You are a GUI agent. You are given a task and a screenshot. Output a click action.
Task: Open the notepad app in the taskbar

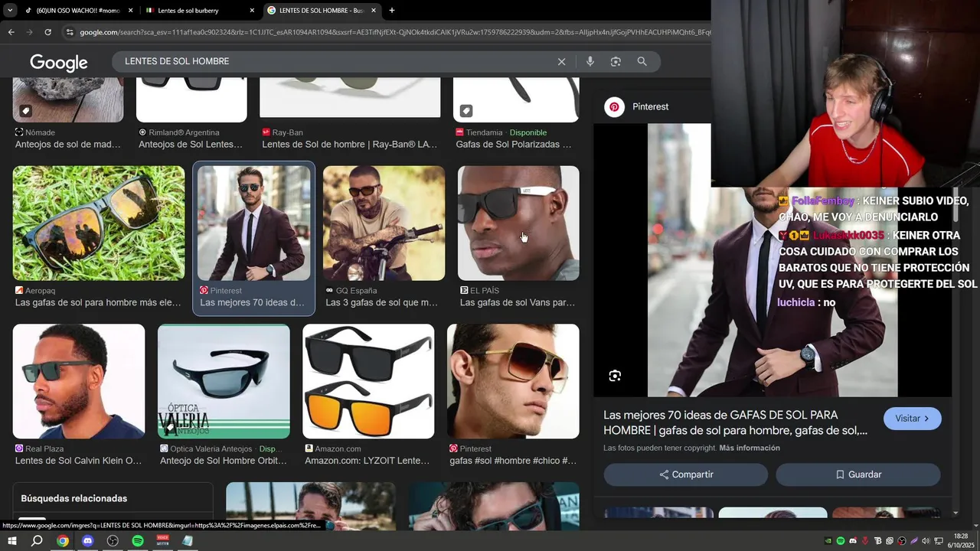click(x=188, y=541)
